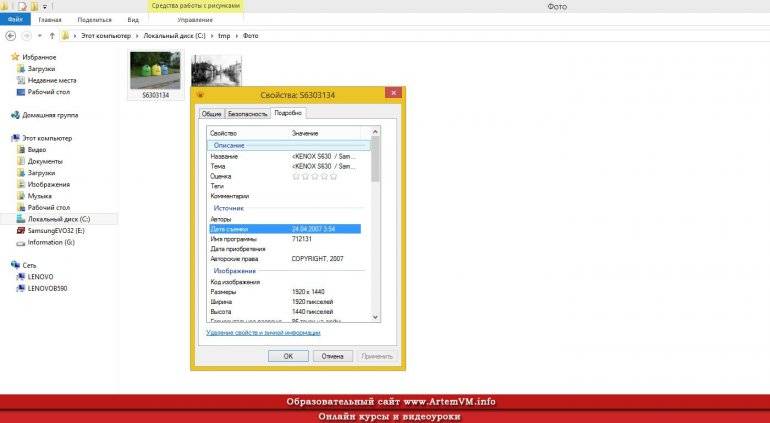Click the OK button
Viewport: 770px width, 423px height.
pos(288,355)
